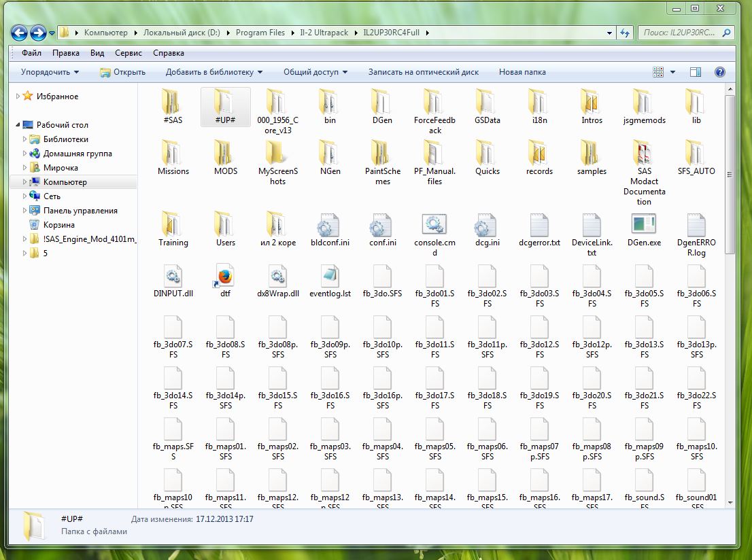752x560 pixels.
Task: Click Записать на оптический диск button
Action: point(423,72)
